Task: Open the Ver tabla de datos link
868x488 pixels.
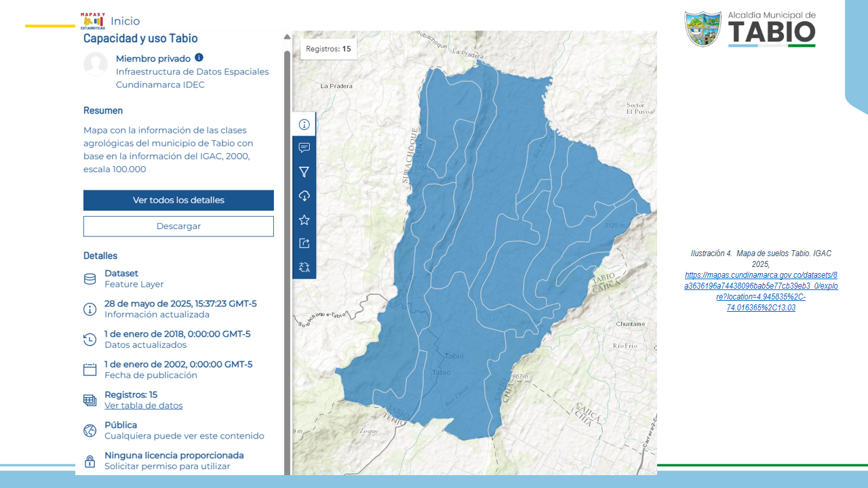Action: point(143,405)
